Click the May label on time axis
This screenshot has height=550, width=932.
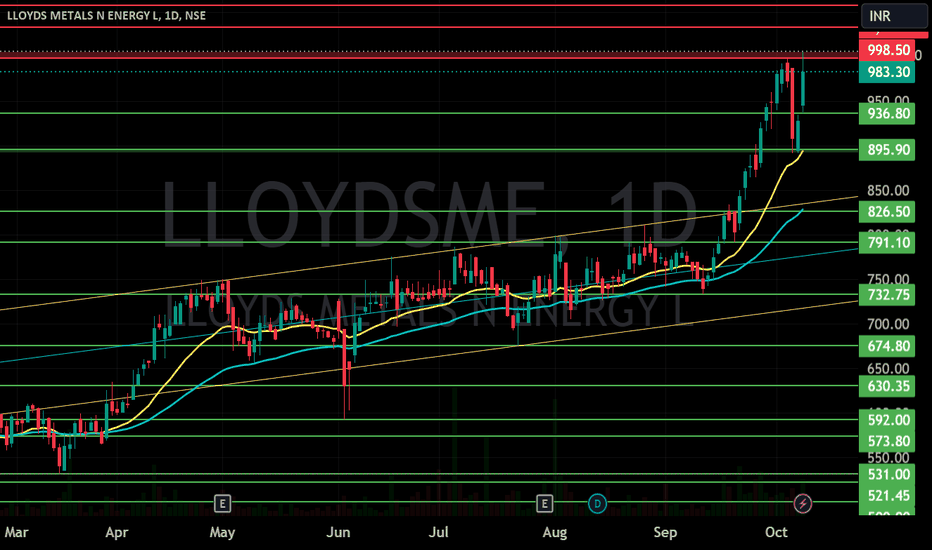[x=222, y=532]
